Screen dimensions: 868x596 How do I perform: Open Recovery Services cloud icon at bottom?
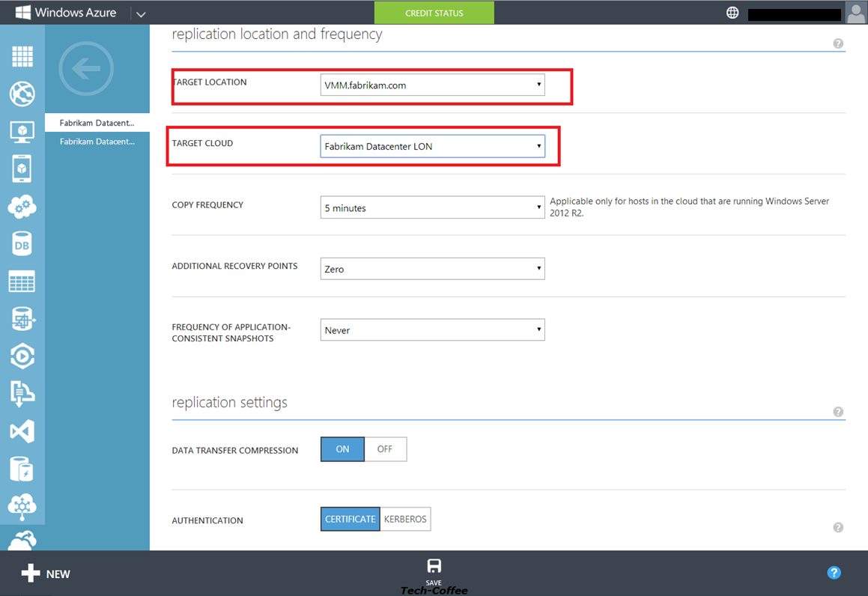tap(22, 540)
